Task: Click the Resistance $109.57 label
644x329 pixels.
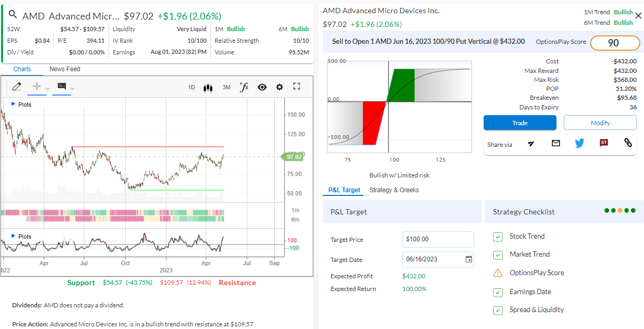Action: point(208,283)
